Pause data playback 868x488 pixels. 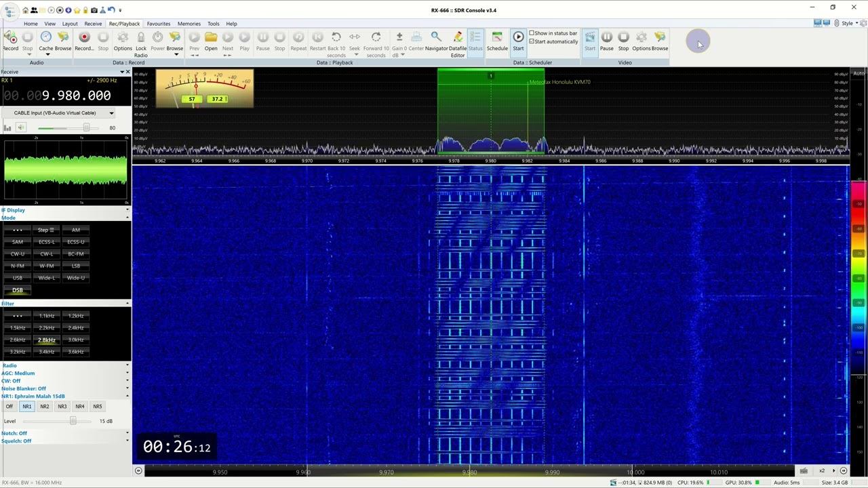tap(262, 41)
